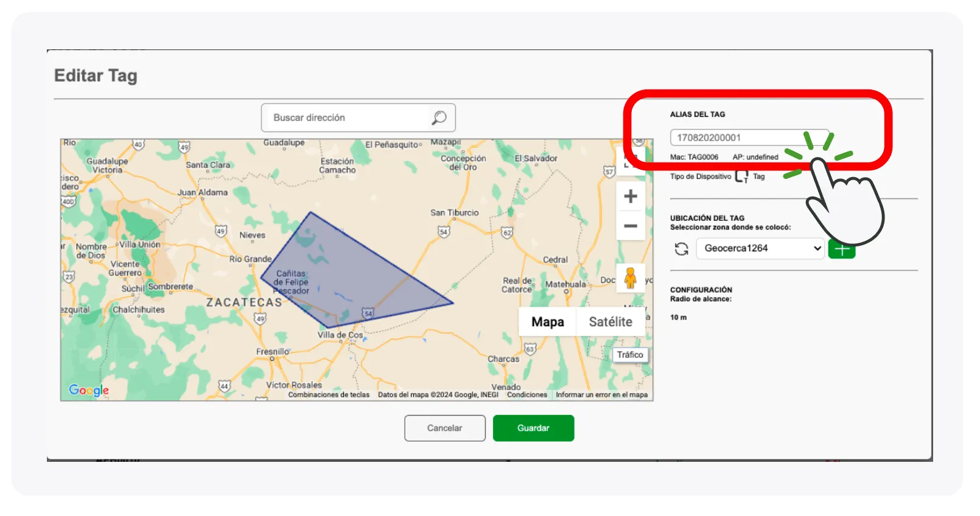Zoom in on the map

(x=631, y=196)
